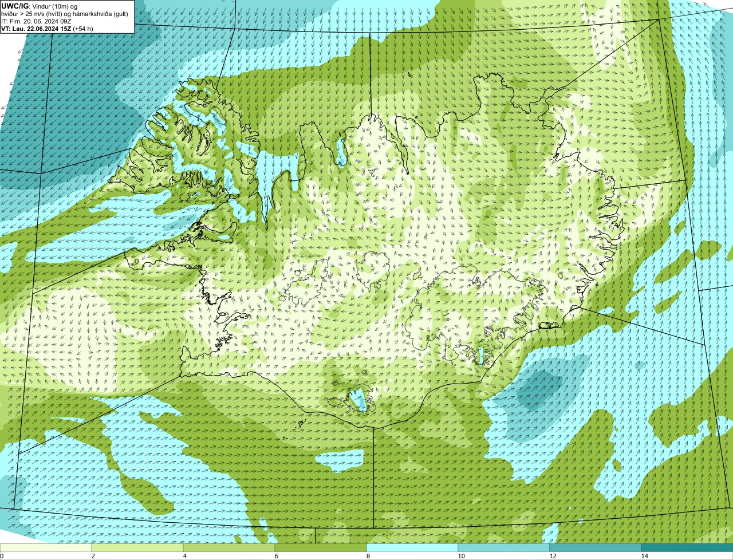Click the dark teal above-14 m/s legend swatch

pyautogui.click(x=687, y=547)
